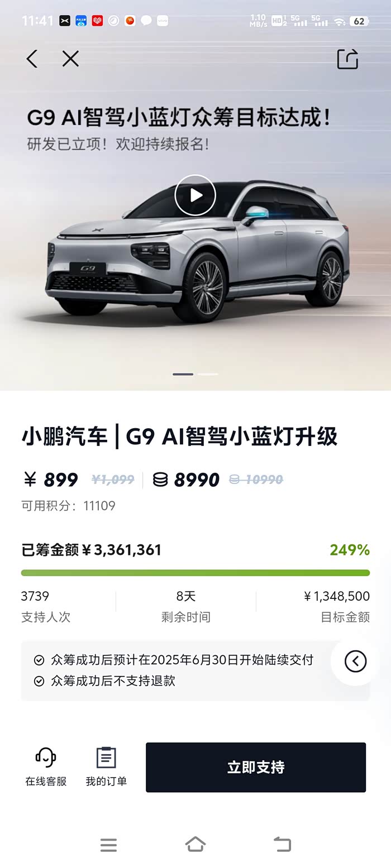This screenshot has height=868, width=391.
Task: Tap the green crowdfunding progress bar
Action: point(195,573)
